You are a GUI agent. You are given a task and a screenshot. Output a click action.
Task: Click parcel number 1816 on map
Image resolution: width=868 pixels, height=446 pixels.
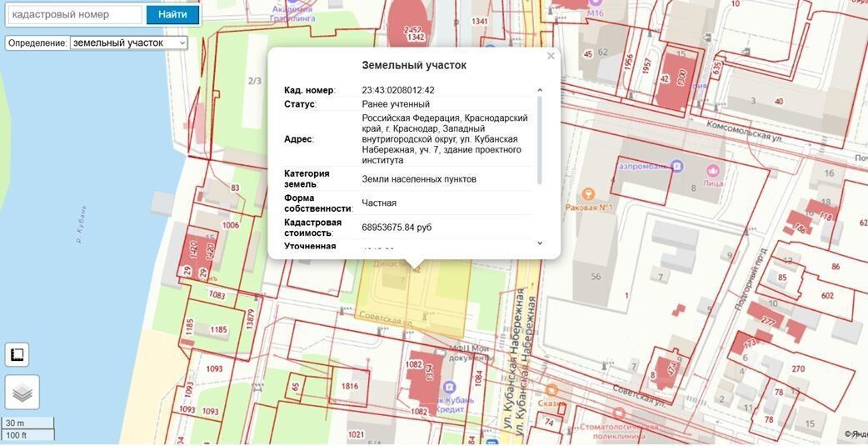coord(350,386)
